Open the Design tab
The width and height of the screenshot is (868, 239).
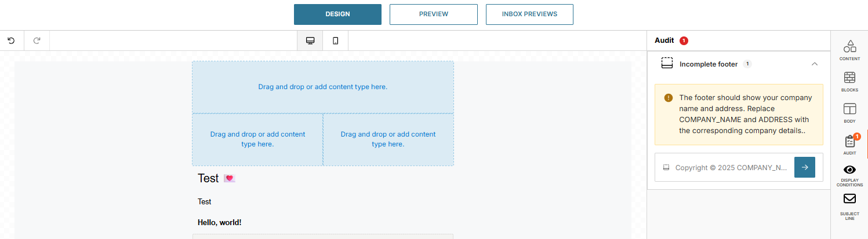coord(337,14)
